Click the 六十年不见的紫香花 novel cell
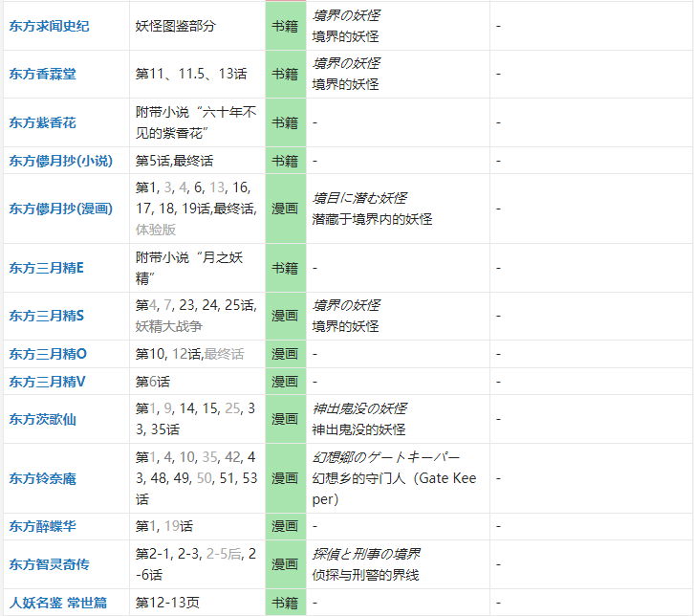694x616 pixels. [x=198, y=122]
